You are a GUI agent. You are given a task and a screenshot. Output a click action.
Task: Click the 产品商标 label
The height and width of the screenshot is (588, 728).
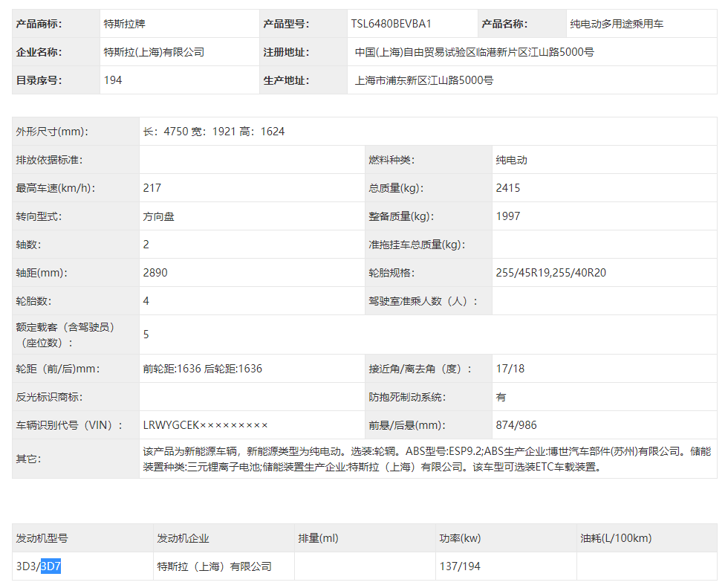click(39, 24)
